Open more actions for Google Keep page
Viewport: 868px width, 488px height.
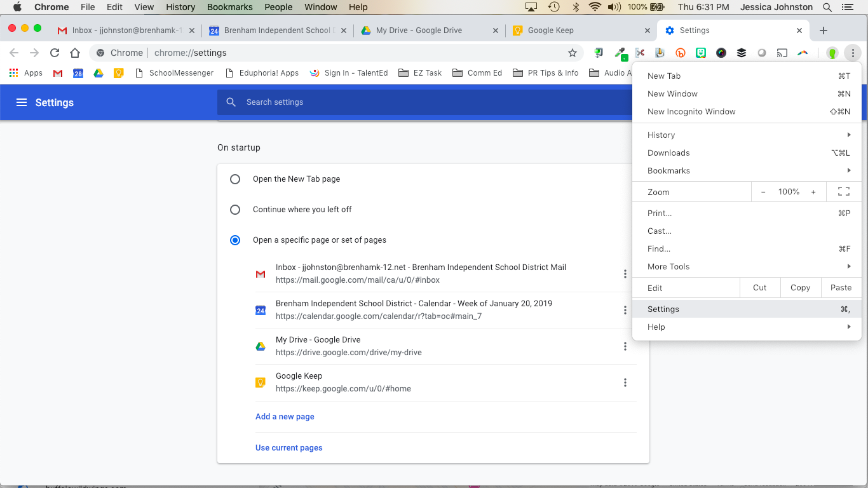pos(625,383)
